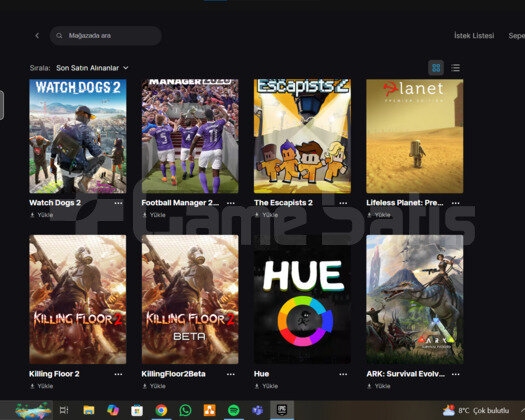The height and width of the screenshot is (420, 525).
Task: Click the Epic Games Launcher taskbar icon
Action: pos(282,410)
